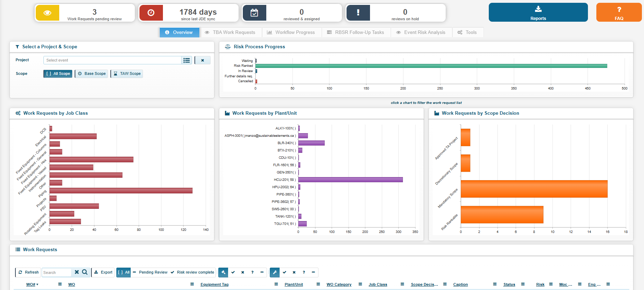This screenshot has width=644, height=290.
Task: Click the Select event project field
Action: click(112, 60)
